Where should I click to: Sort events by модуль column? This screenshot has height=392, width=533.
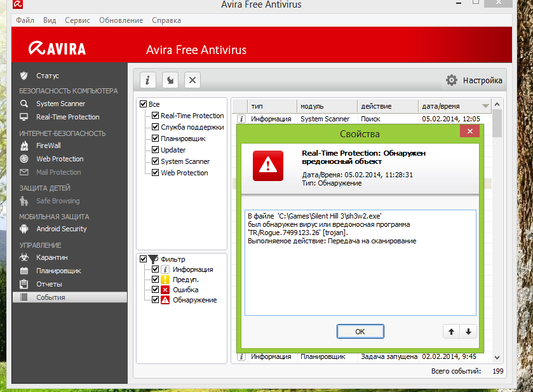tap(327, 106)
